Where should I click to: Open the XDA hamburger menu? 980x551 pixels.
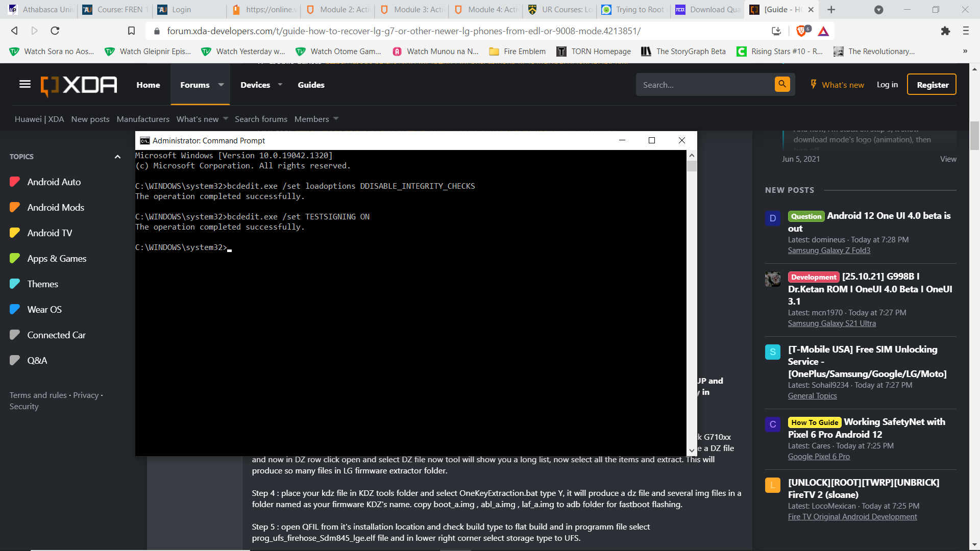[25, 84]
